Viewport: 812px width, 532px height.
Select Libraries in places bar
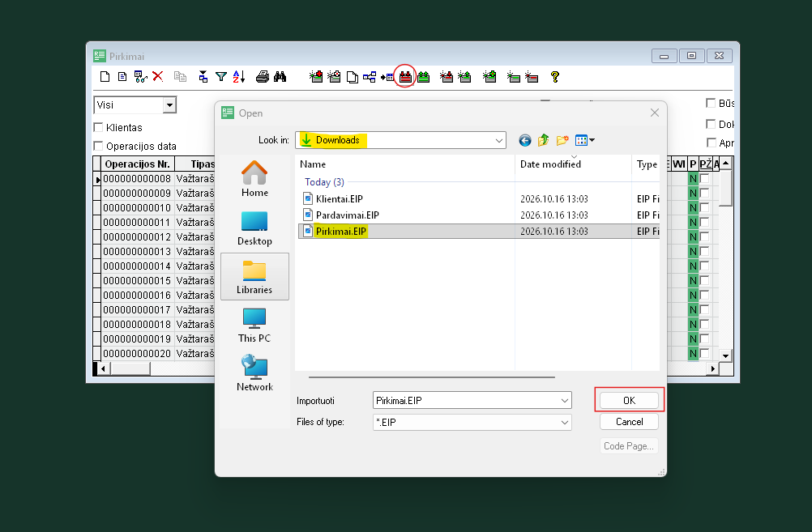coord(254,276)
